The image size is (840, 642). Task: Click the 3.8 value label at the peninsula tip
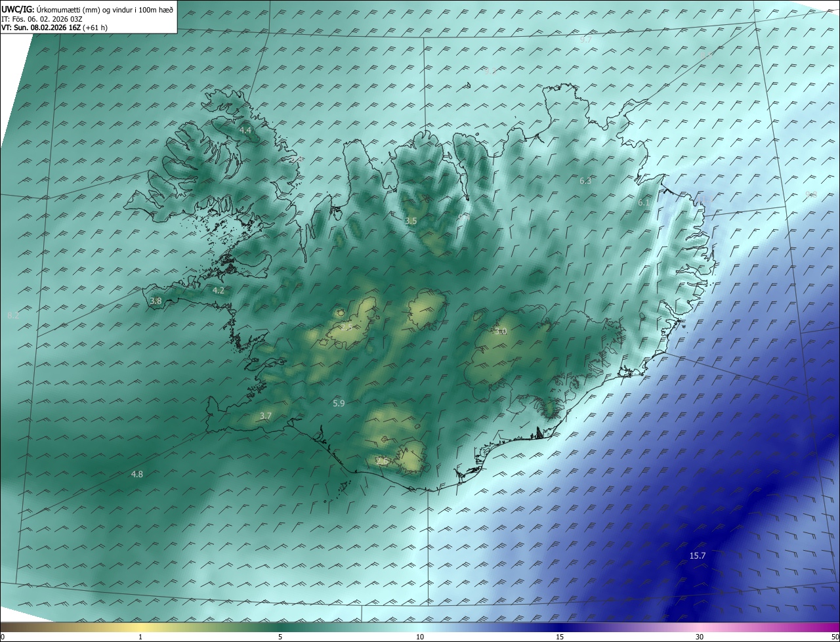tap(156, 301)
